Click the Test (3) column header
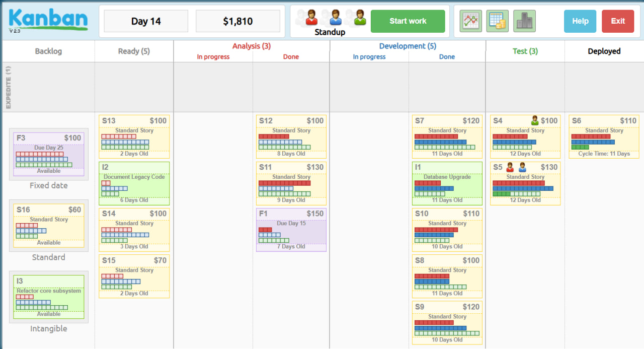Viewport: 644px width, 349px height. 525,51
